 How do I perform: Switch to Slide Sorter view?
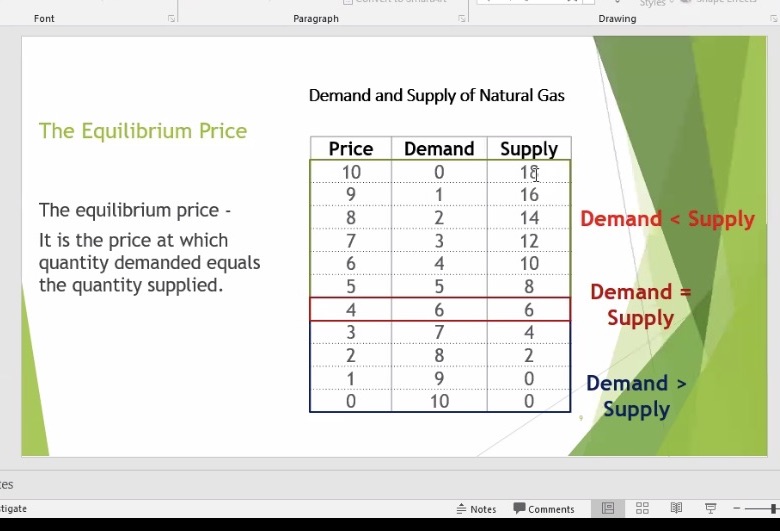(642, 508)
